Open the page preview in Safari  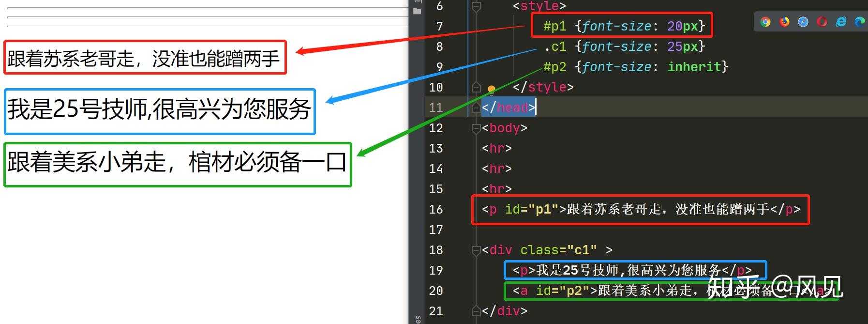(803, 22)
